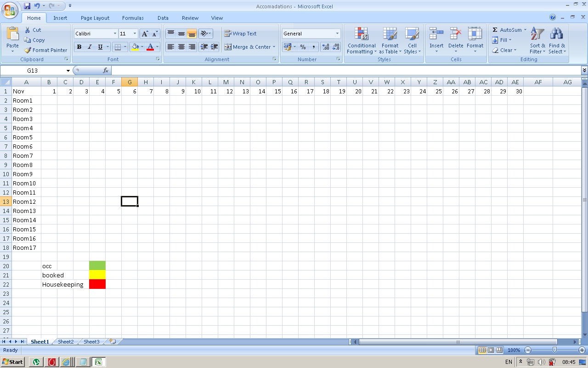Screen dimensions: 588x368
Task: Increase decimal places
Action: point(326,47)
